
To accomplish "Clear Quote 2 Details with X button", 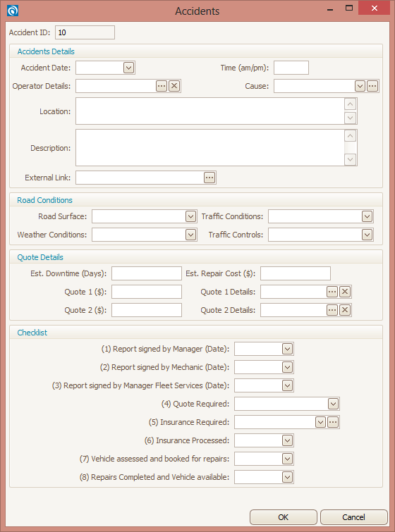I will [x=345, y=310].
